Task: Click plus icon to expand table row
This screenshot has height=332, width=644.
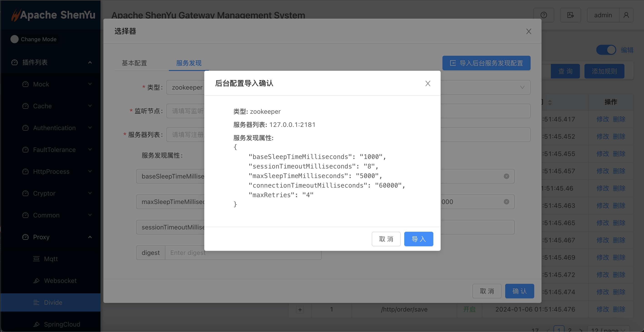Action: (x=300, y=310)
